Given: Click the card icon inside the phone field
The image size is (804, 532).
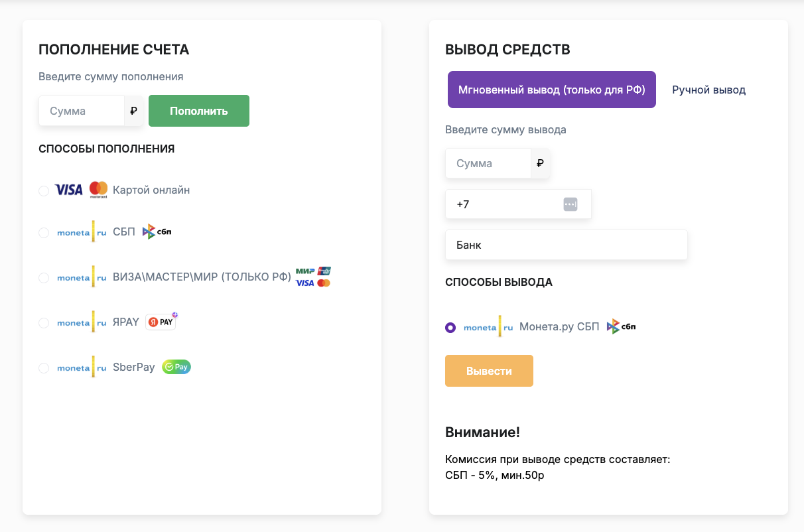Looking at the screenshot, I should [570, 204].
